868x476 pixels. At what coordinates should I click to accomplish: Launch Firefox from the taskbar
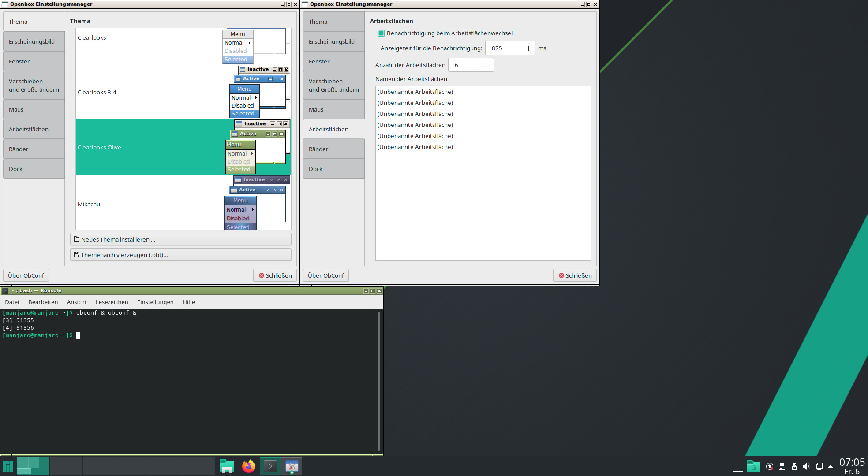pyautogui.click(x=249, y=466)
